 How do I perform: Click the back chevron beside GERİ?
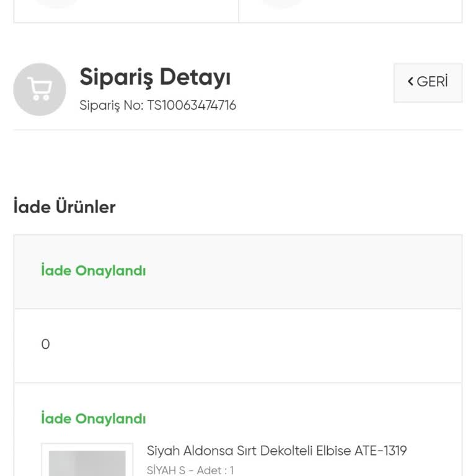tap(410, 82)
